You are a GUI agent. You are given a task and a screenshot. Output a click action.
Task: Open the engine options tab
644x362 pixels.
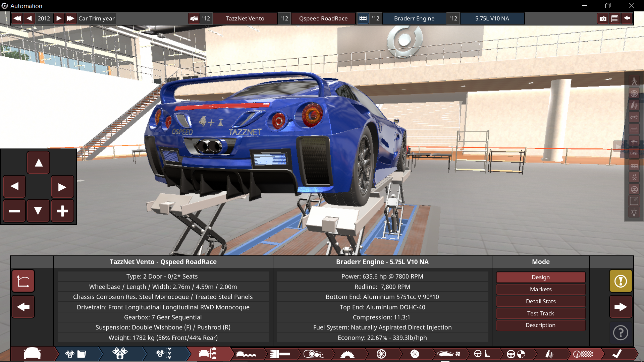pyautogui.click(x=164, y=354)
